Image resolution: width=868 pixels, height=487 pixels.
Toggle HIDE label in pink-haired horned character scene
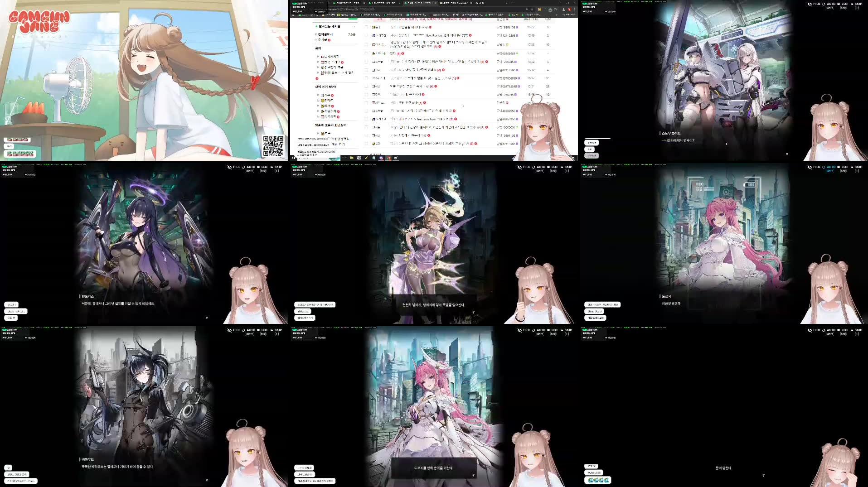click(527, 330)
